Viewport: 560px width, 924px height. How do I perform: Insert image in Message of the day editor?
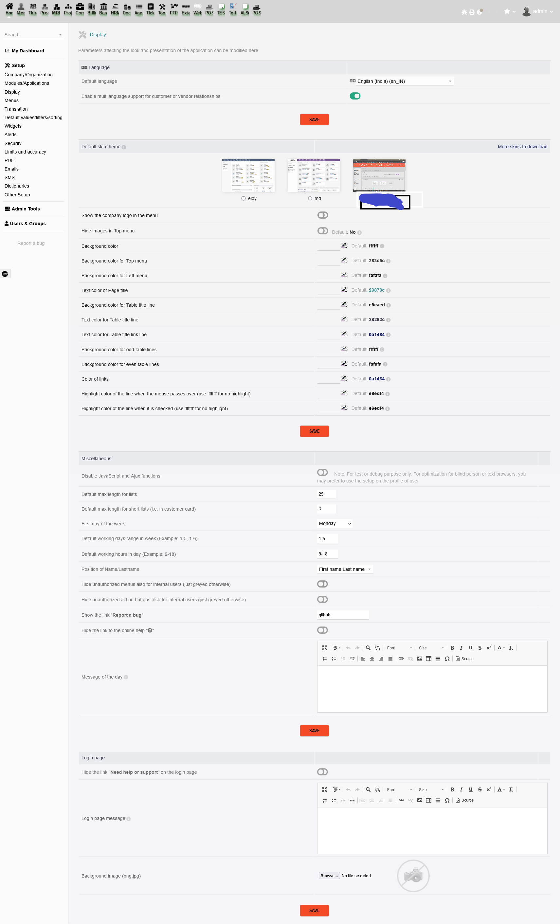click(x=419, y=659)
